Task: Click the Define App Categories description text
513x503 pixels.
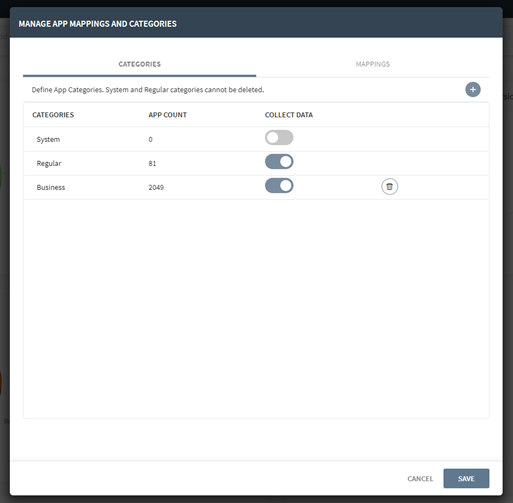Action: click(x=148, y=90)
